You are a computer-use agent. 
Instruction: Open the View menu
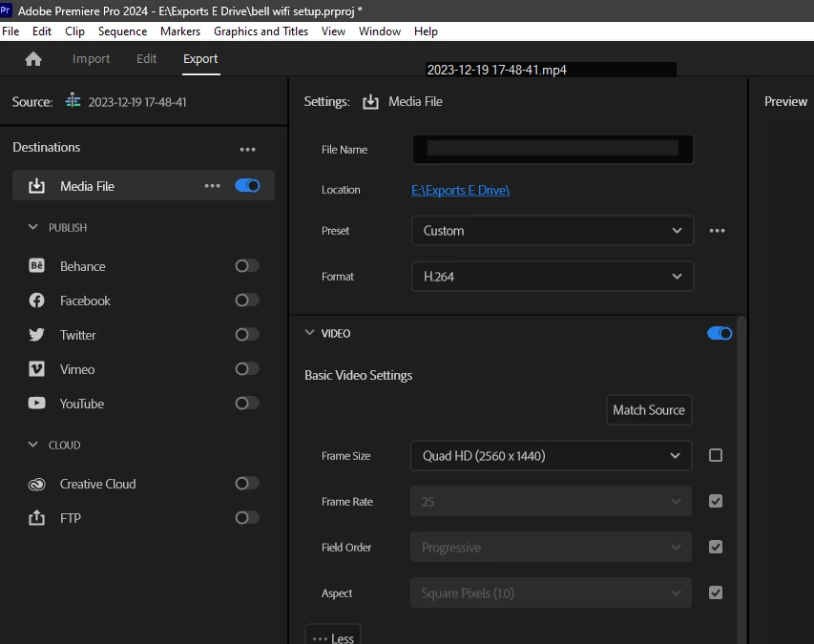(333, 31)
